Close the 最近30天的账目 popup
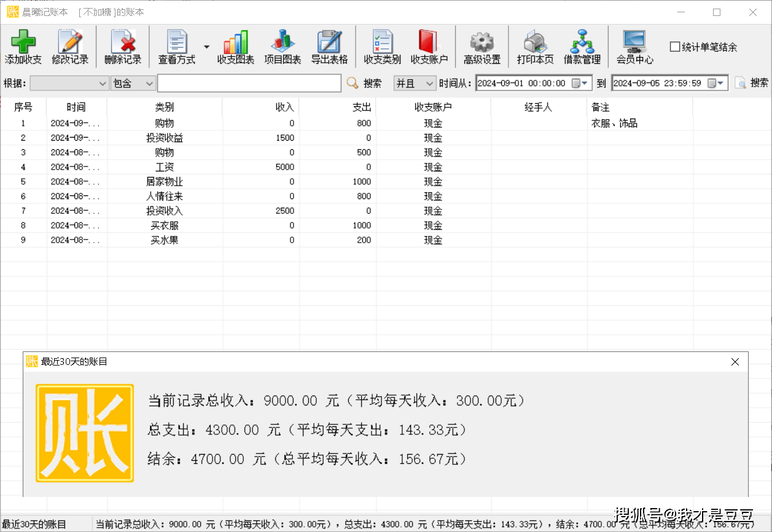This screenshot has height=532, width=772. coord(735,362)
